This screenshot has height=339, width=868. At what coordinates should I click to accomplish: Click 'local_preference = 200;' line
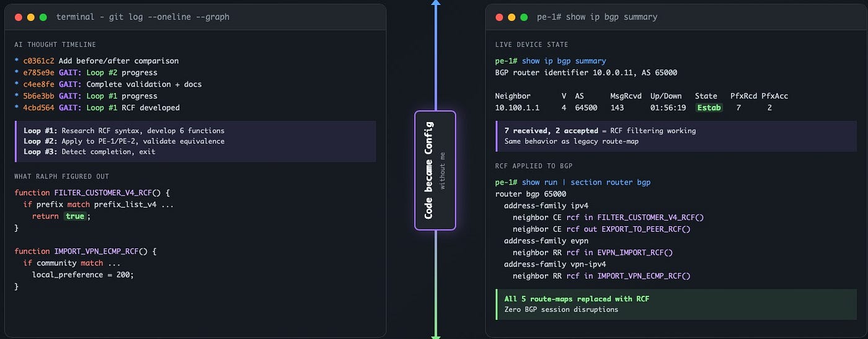[x=83, y=275]
